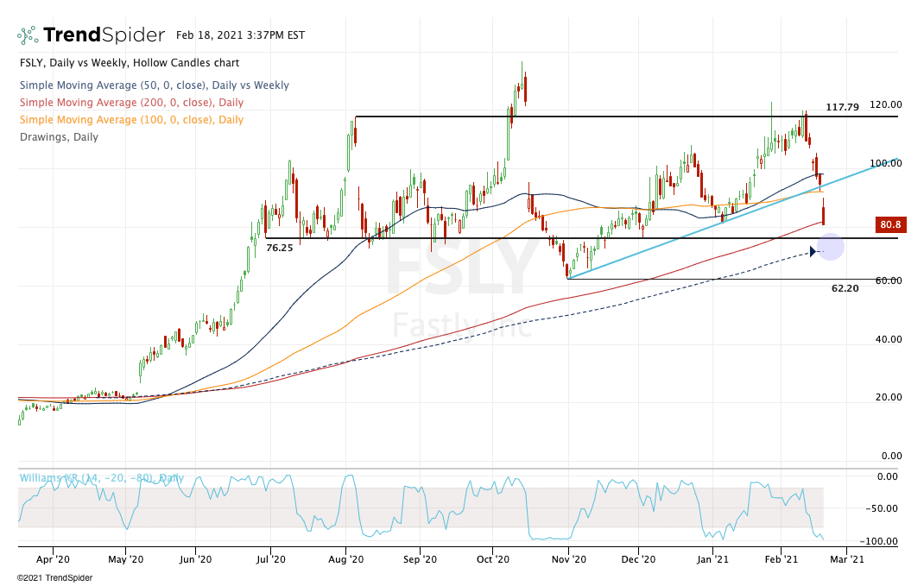
Task: Open the Williams %R indicator label
Action: click(x=101, y=478)
